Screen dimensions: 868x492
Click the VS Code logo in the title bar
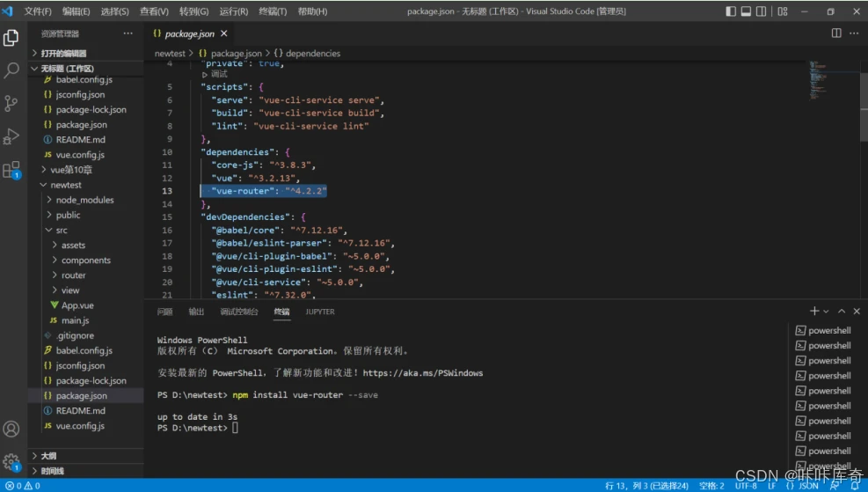(7, 11)
